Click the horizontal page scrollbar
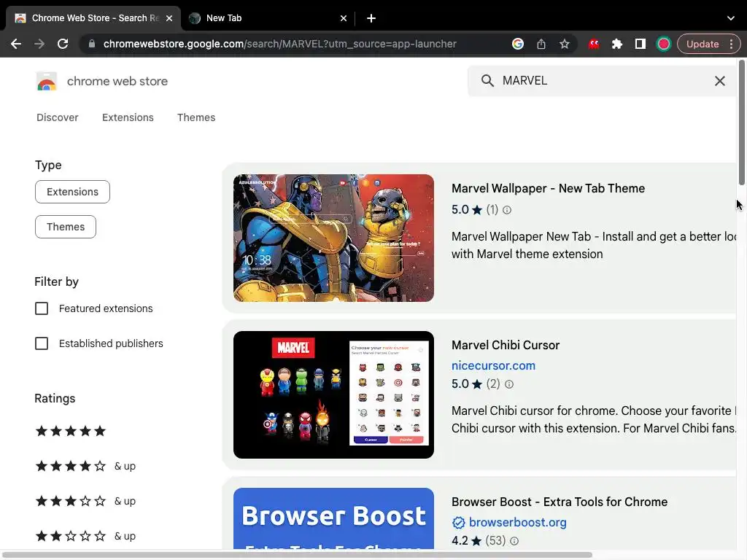Viewport: 747px width, 560px height. click(x=298, y=555)
